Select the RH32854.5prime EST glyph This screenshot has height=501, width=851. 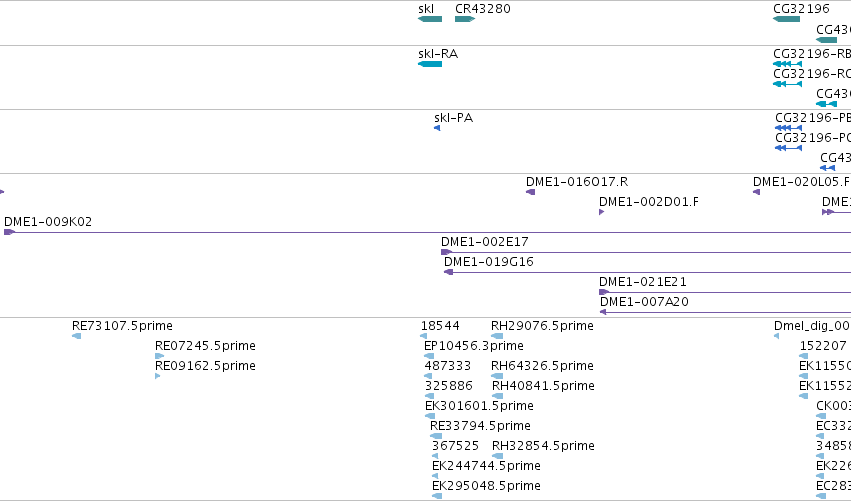(498, 456)
